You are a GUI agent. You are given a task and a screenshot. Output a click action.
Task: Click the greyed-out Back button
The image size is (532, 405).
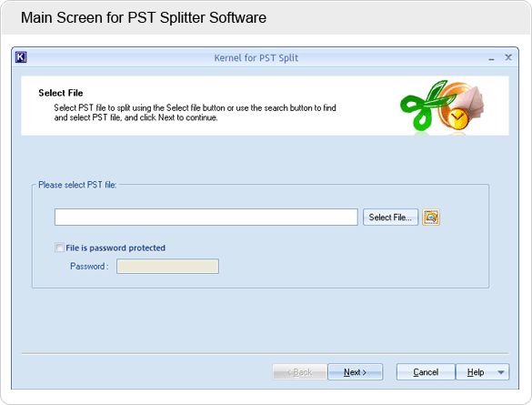point(300,372)
